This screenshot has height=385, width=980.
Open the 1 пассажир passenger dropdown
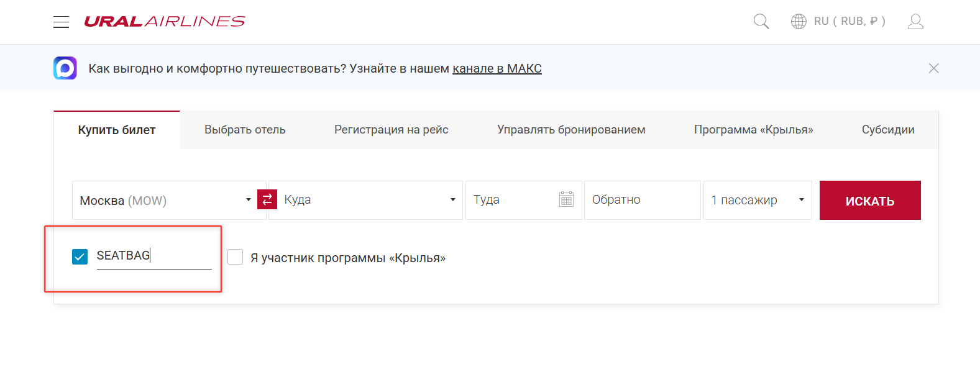[x=758, y=200]
